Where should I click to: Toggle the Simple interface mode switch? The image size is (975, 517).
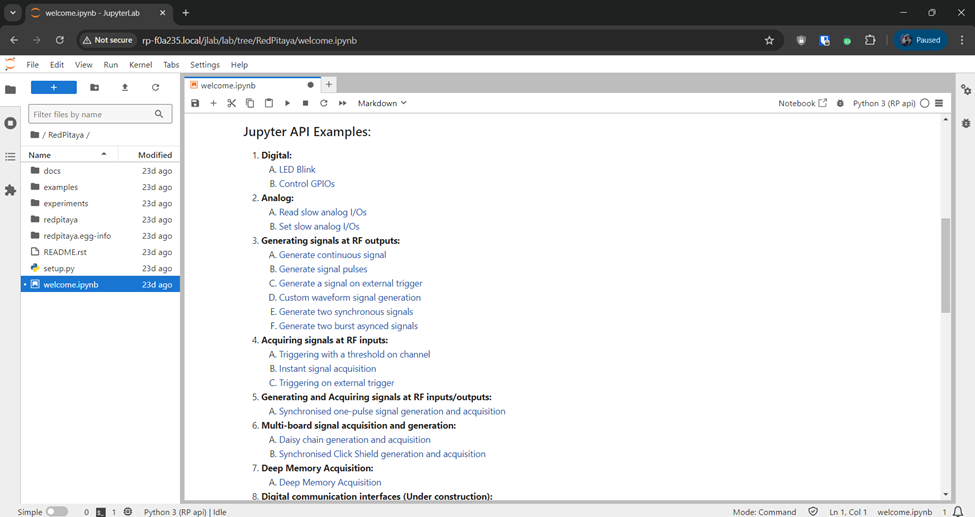coord(57,512)
